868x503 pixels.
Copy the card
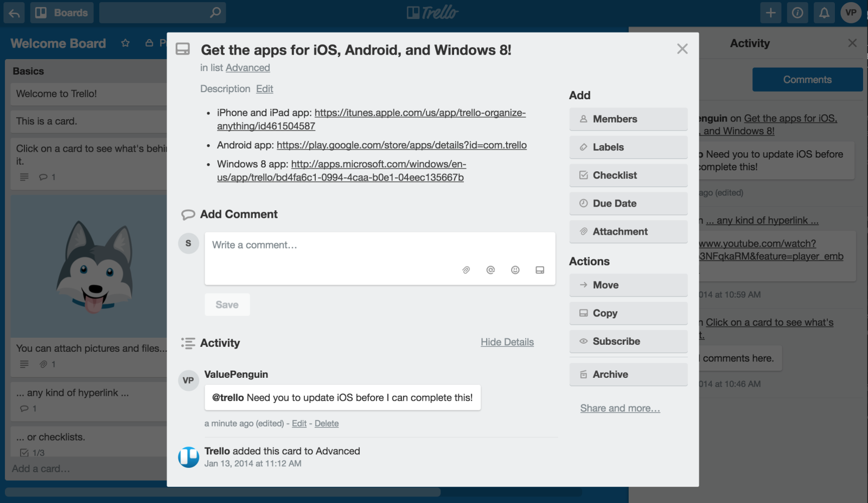(x=628, y=313)
